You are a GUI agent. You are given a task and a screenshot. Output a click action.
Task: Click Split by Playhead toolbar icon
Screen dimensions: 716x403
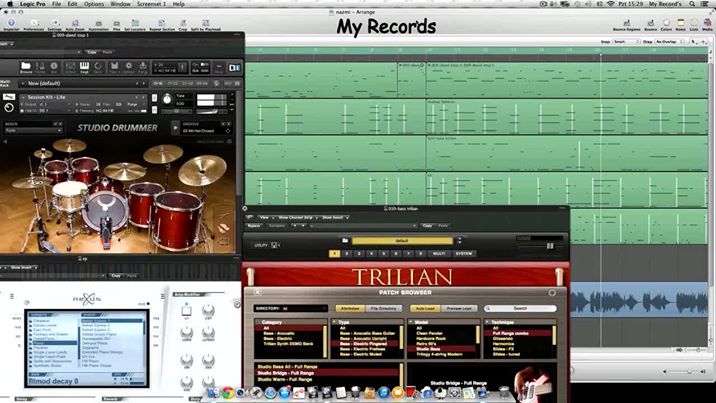pos(205,24)
